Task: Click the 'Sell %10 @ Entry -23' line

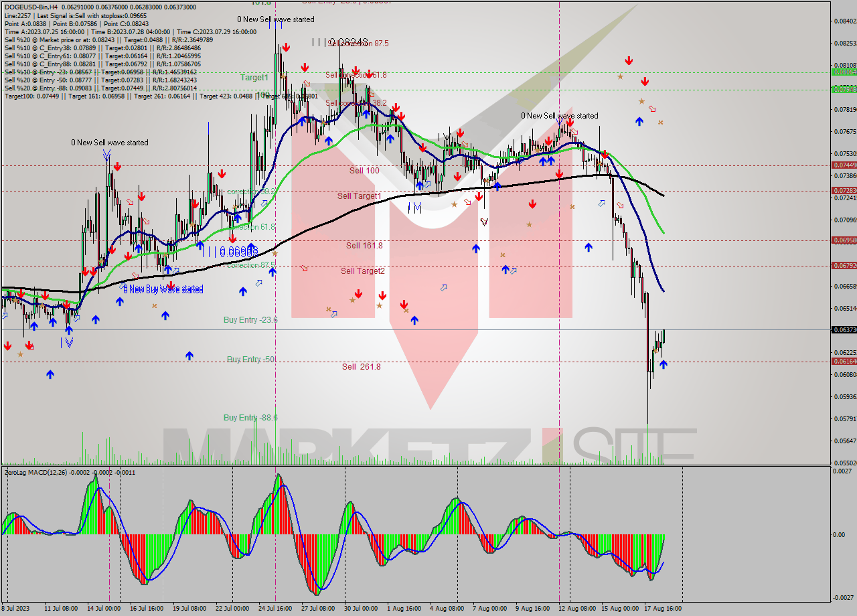Action: (100, 72)
